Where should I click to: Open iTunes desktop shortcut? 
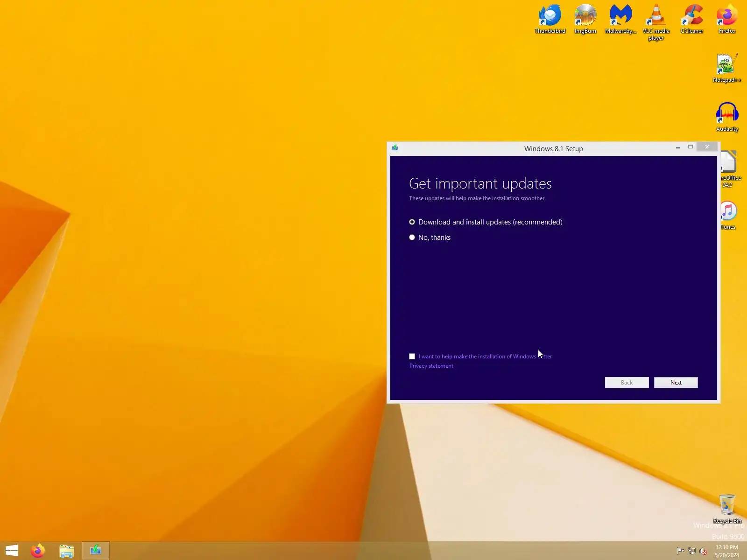click(728, 215)
